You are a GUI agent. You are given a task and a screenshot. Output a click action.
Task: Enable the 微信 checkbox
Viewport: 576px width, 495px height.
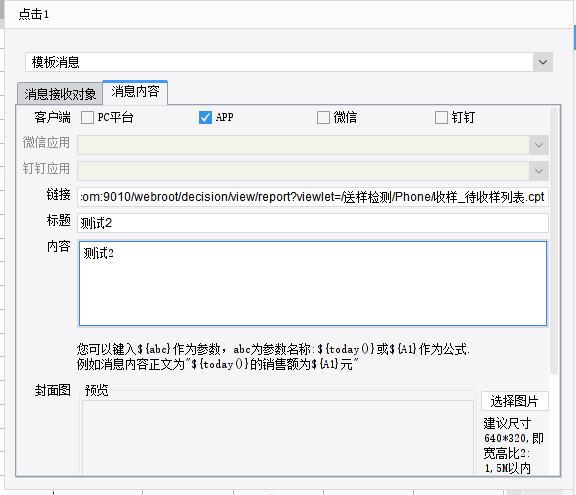pyautogui.click(x=323, y=118)
